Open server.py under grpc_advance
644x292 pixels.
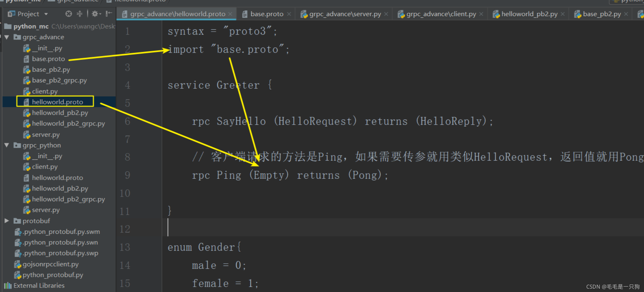46,134
